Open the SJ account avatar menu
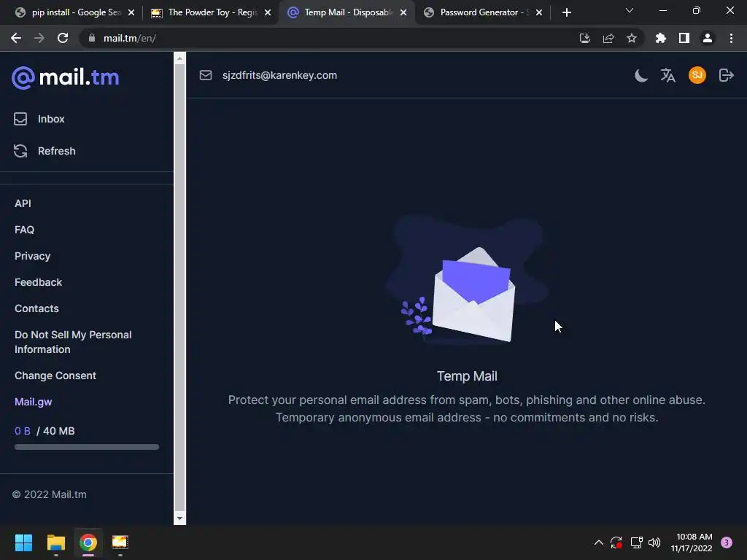This screenshot has height=560, width=747. (697, 75)
